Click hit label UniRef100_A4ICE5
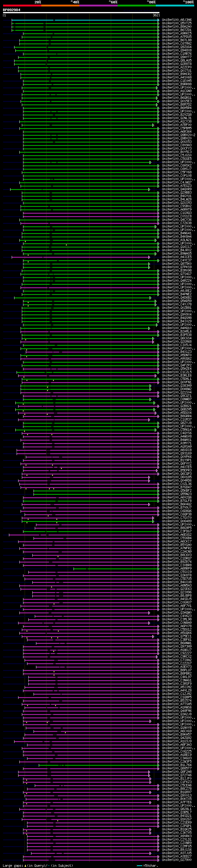The image size is (197, 868). tap(177, 257)
